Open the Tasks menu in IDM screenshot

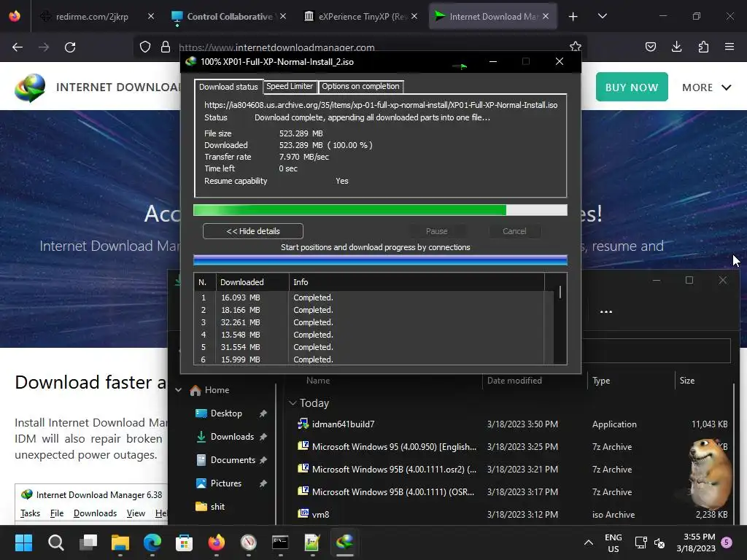[30, 513]
